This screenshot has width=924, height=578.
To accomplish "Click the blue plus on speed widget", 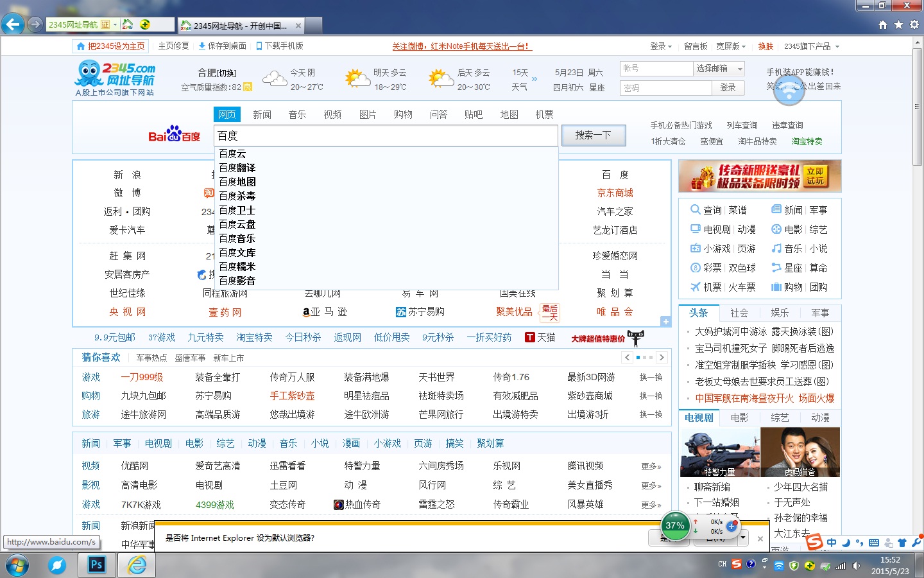I will tap(732, 526).
